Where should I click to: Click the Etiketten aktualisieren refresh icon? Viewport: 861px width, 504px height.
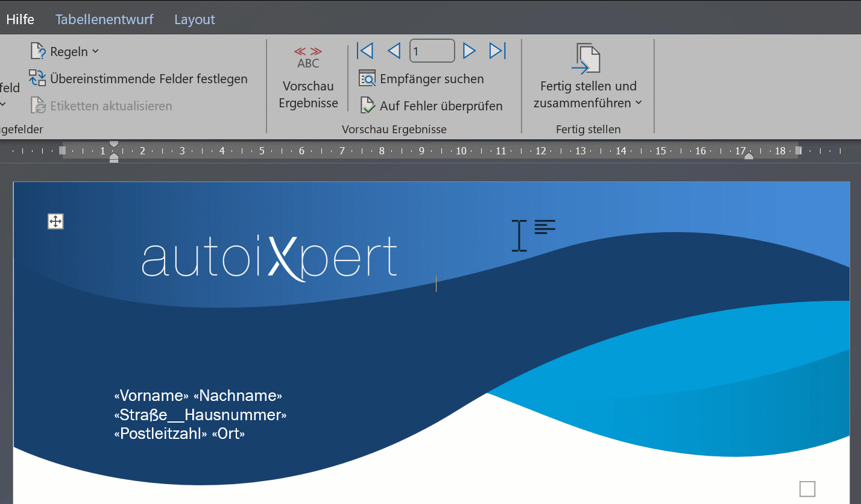pyautogui.click(x=38, y=106)
